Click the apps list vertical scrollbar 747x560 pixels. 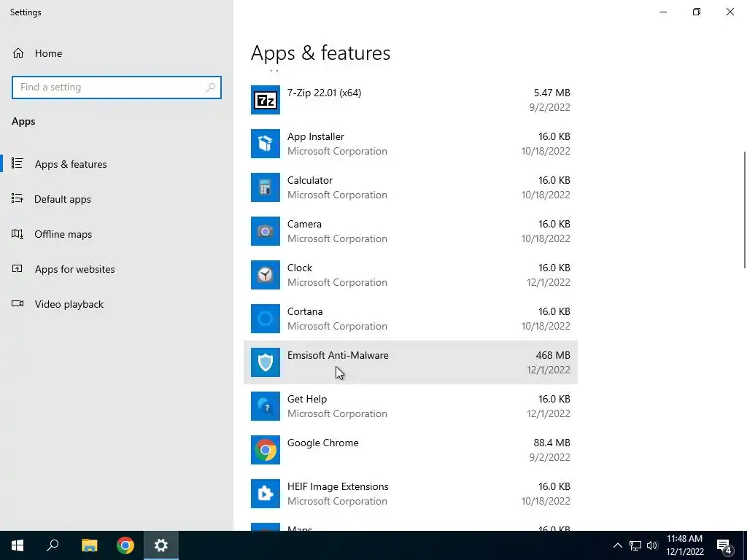[x=745, y=209]
